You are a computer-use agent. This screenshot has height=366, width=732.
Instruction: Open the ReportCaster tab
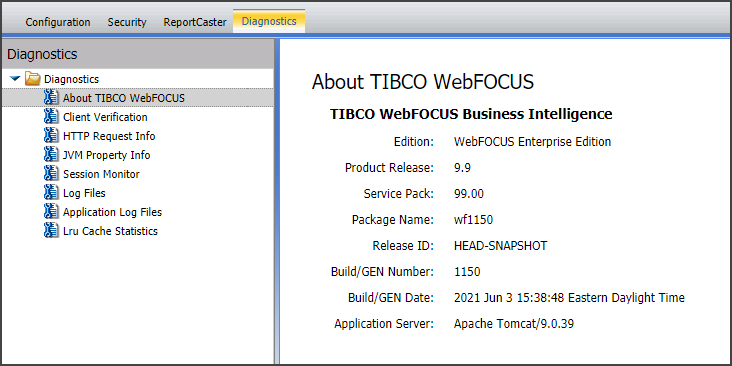point(195,22)
